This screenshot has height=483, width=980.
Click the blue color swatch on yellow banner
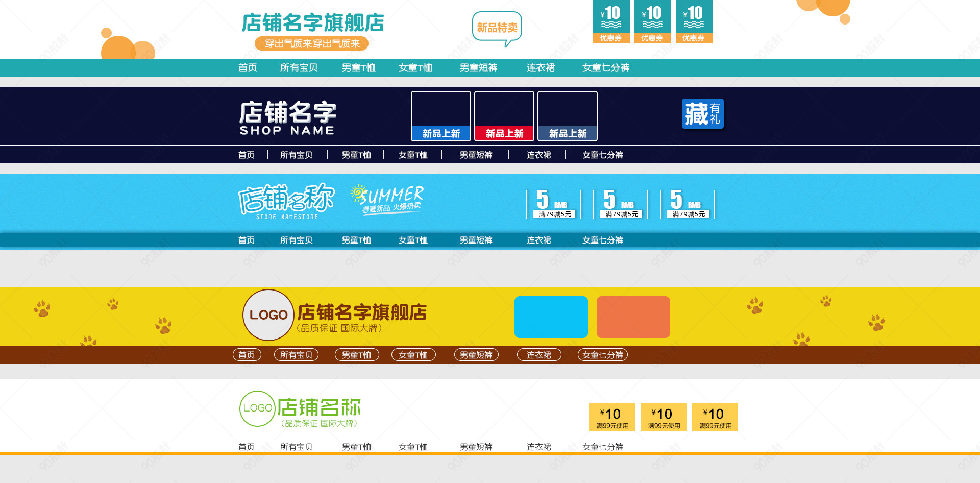pos(551,317)
